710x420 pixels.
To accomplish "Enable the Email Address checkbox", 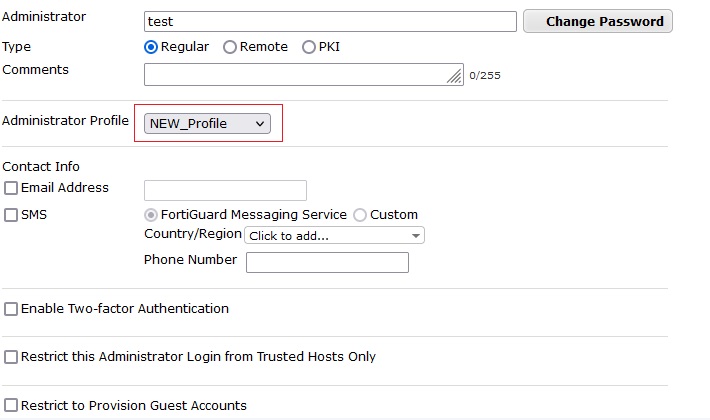I will [x=11, y=188].
